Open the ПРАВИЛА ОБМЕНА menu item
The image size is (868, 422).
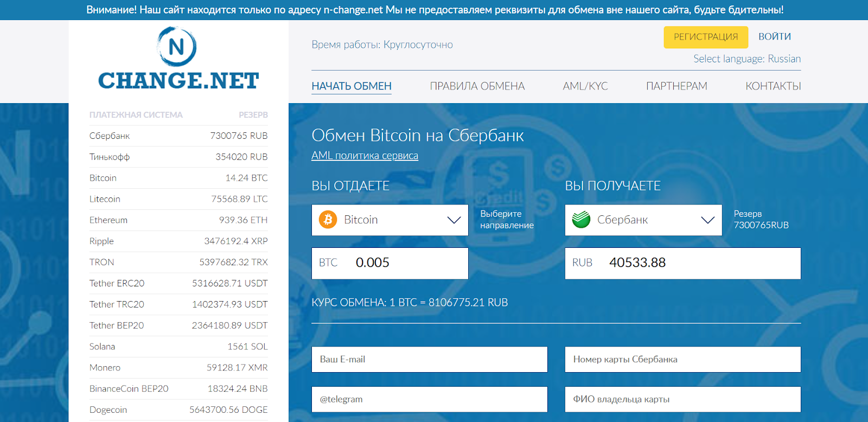pyautogui.click(x=477, y=86)
